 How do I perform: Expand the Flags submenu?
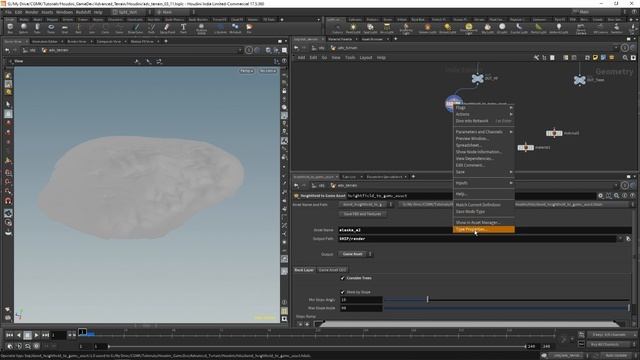pyautogui.click(x=484, y=108)
